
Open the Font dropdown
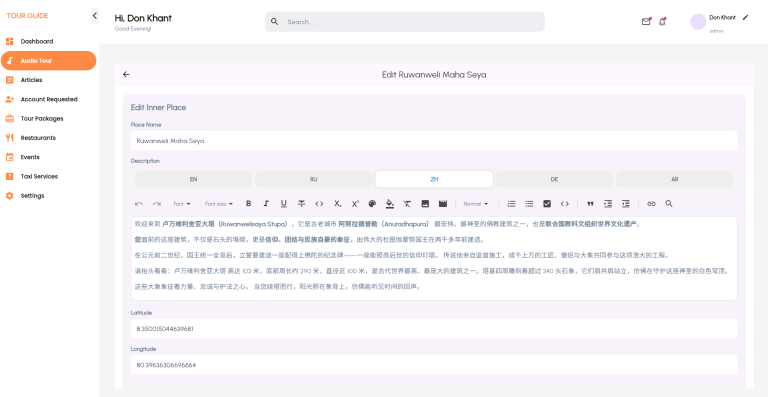coord(182,204)
